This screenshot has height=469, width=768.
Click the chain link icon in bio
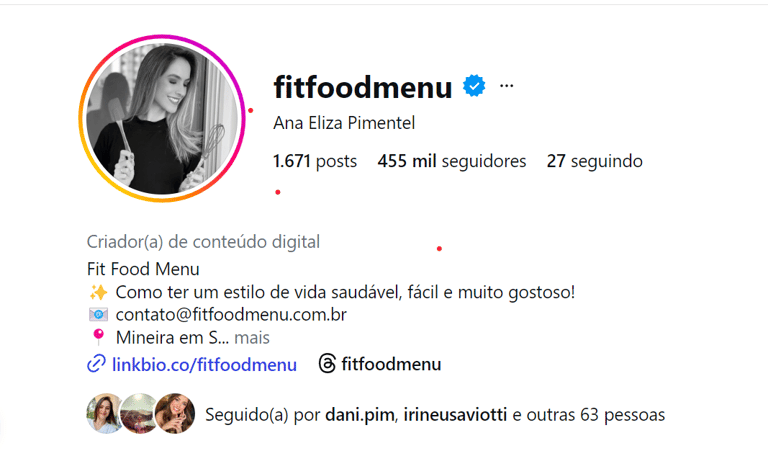(96, 364)
